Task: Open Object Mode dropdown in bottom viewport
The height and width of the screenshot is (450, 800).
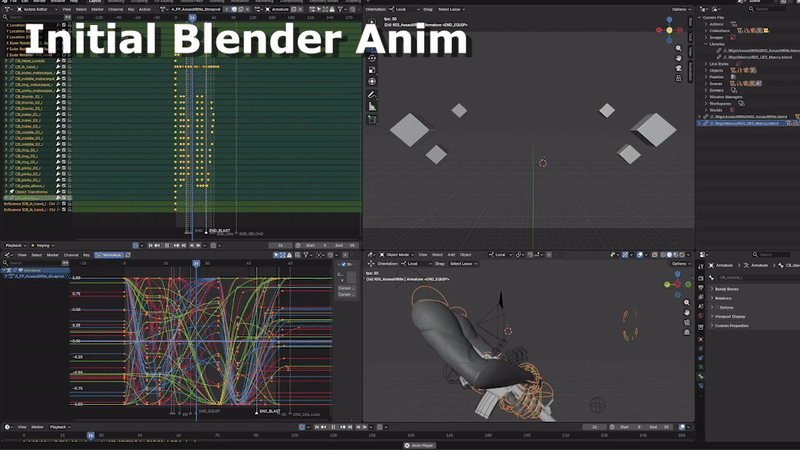Action: click(x=397, y=255)
